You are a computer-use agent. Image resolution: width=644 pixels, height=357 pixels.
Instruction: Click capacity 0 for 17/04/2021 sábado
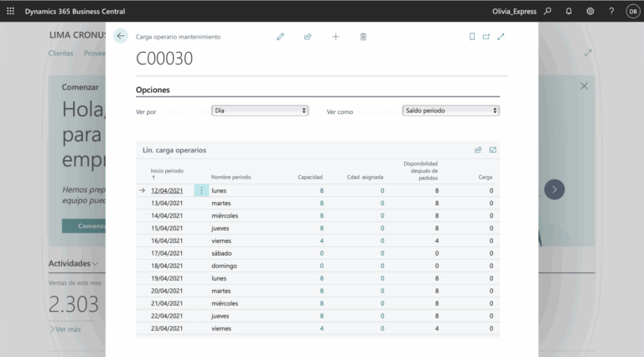pyautogui.click(x=322, y=253)
